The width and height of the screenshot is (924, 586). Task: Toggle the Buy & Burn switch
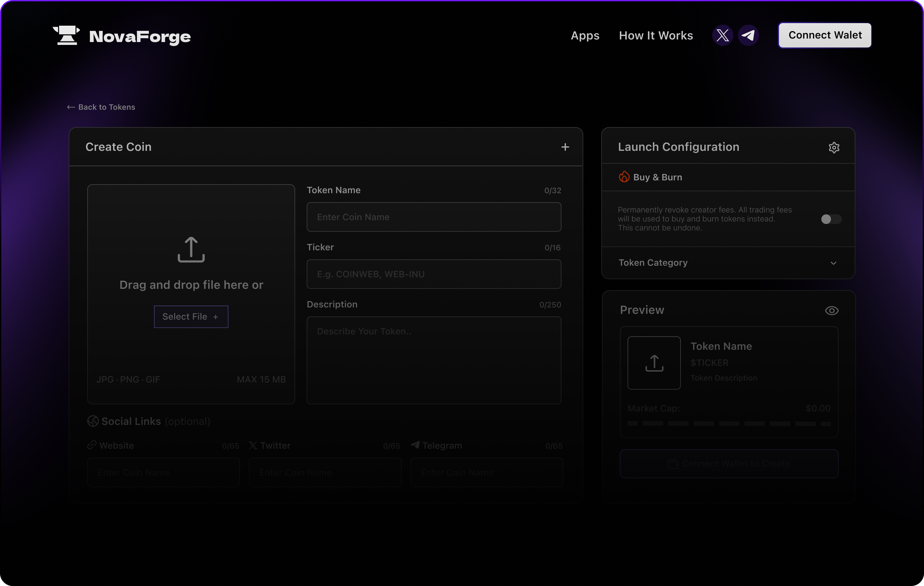click(x=831, y=219)
